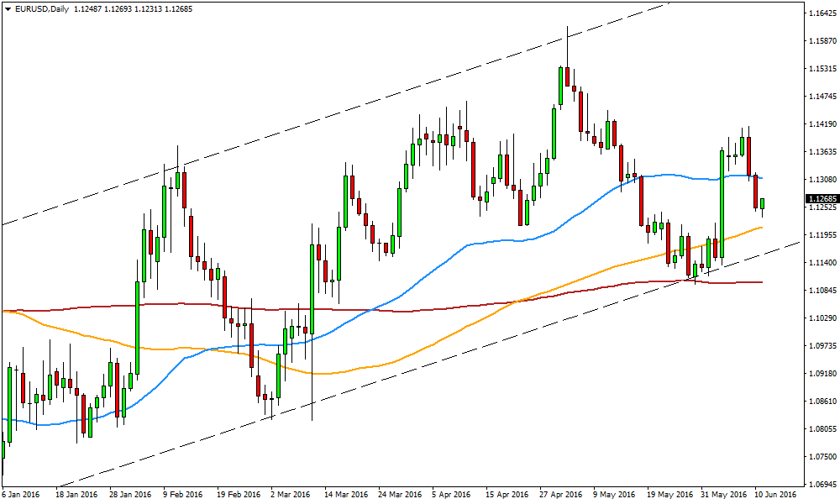The height and width of the screenshot is (504, 840).
Task: Click the 1.08610 price axis label
Action: tap(822, 402)
